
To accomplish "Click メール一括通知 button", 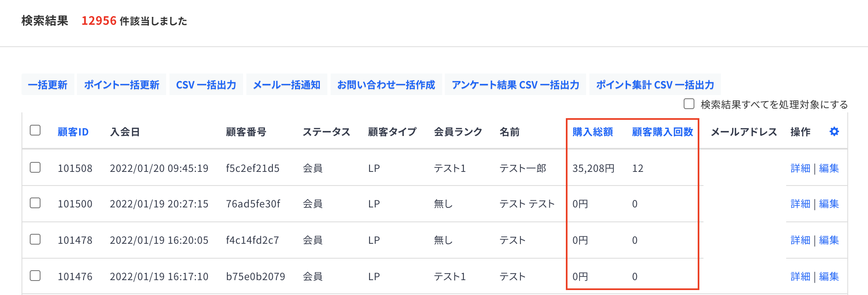I will tap(286, 85).
